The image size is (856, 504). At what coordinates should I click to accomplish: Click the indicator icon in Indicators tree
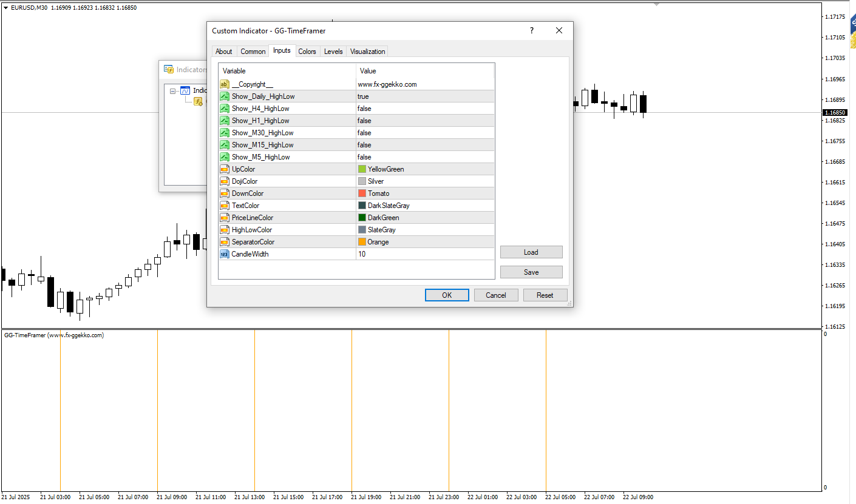[198, 101]
